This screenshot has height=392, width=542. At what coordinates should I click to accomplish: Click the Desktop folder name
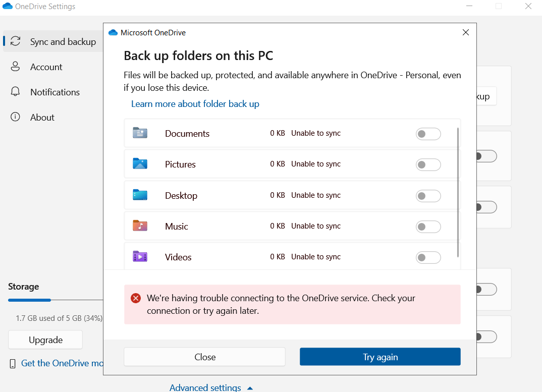click(181, 195)
